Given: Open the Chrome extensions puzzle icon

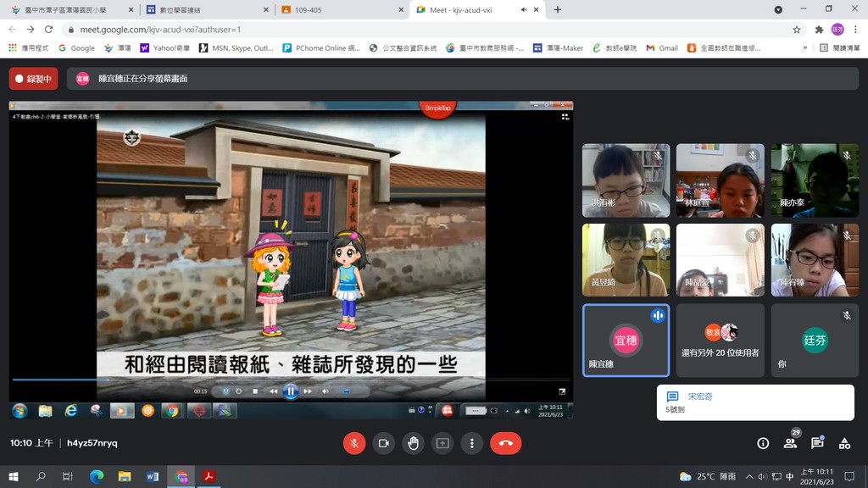Looking at the screenshot, I should coord(820,30).
